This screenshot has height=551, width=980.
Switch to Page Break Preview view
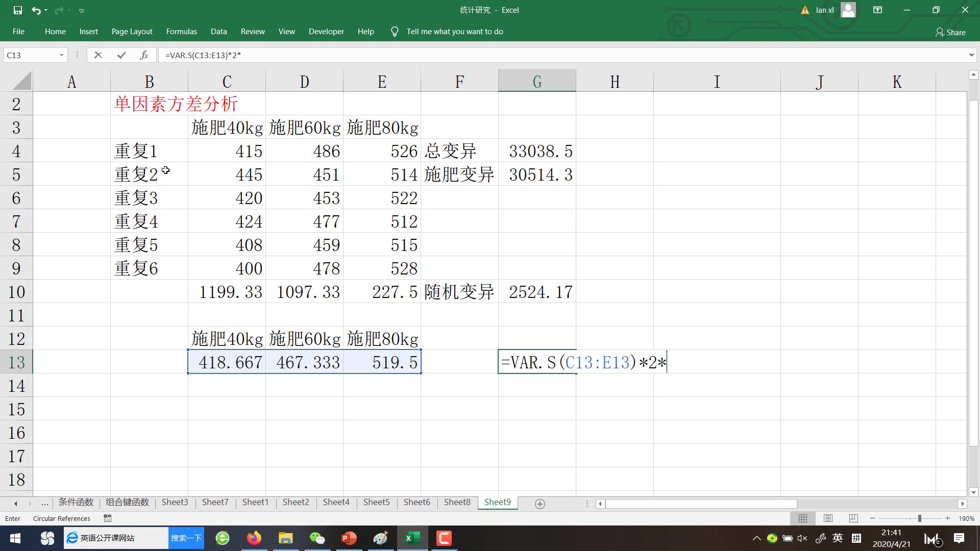853,518
